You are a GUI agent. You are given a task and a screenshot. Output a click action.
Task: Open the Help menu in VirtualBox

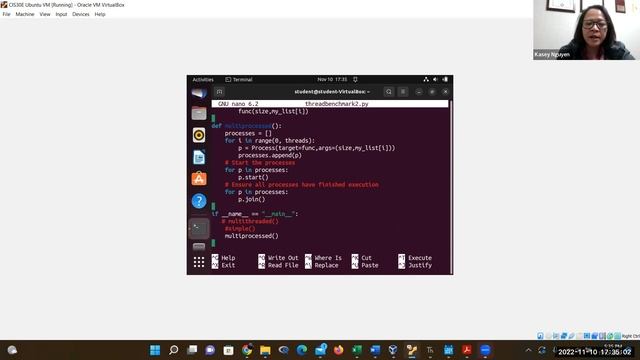(100, 14)
